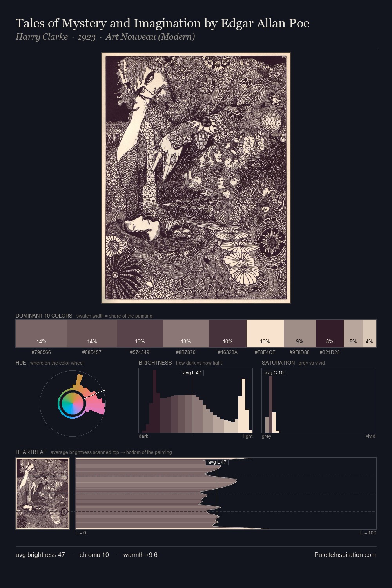The image size is (392, 588).
Task: Click the hue color wheel
Action: 73,403
